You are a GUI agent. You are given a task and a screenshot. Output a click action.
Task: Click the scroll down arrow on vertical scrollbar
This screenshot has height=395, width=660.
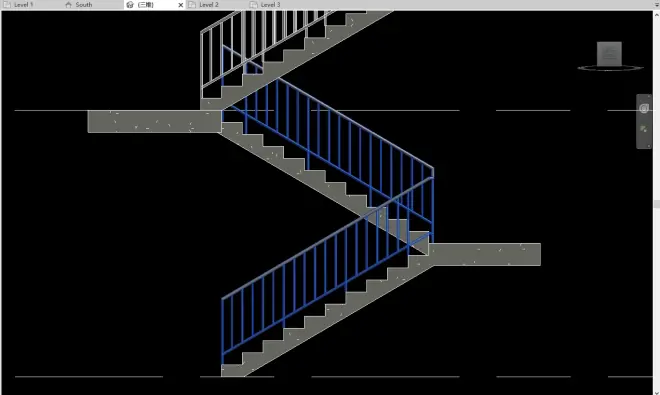pos(657,392)
